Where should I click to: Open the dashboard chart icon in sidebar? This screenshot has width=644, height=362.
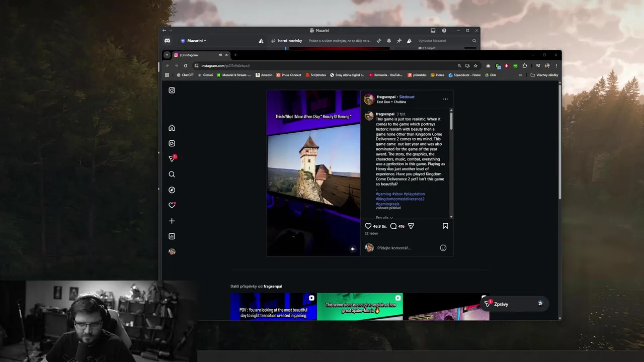coord(172,236)
